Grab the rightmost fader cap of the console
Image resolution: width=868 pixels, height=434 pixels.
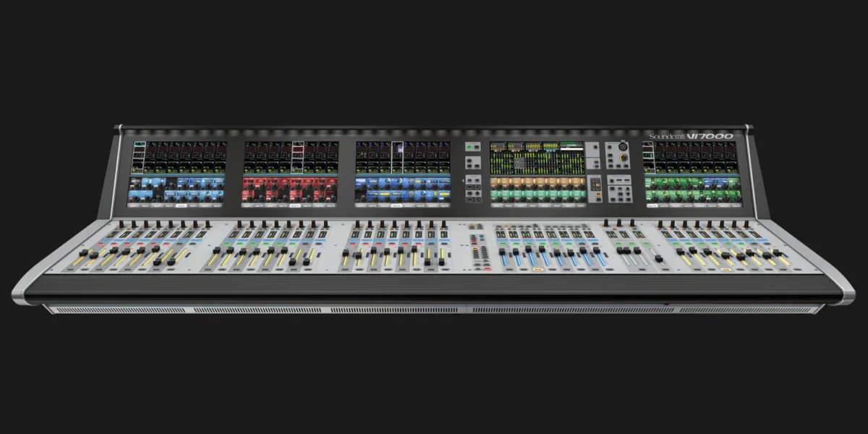pyautogui.click(x=778, y=252)
